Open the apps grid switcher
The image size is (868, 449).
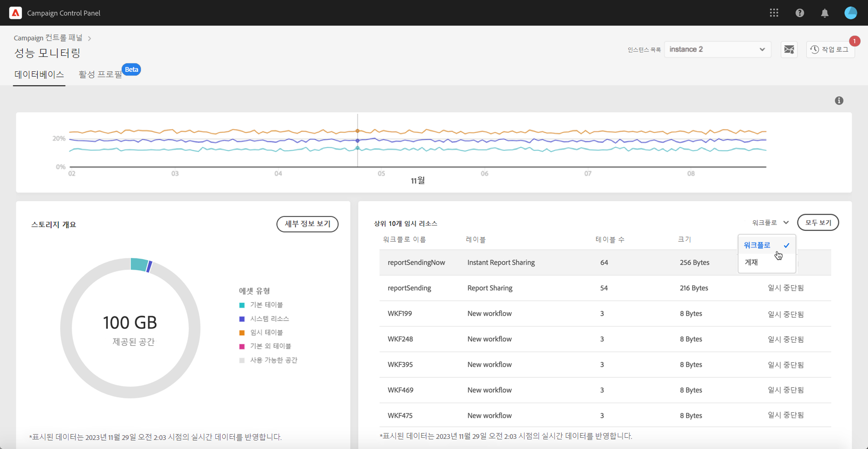click(774, 13)
